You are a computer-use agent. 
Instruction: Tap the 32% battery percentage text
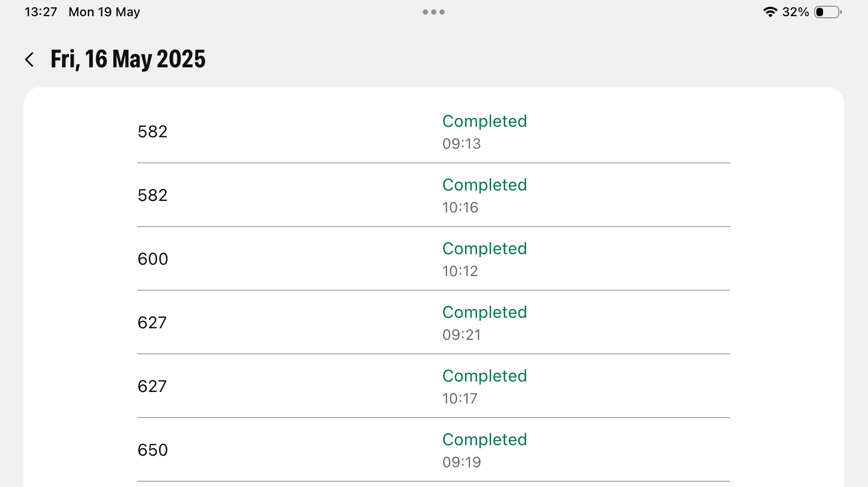point(795,11)
